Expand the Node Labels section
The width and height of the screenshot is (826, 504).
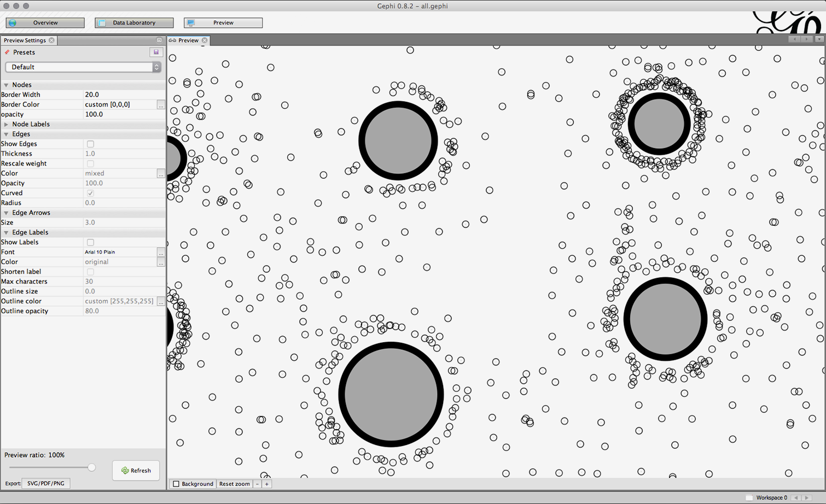[x=7, y=125]
